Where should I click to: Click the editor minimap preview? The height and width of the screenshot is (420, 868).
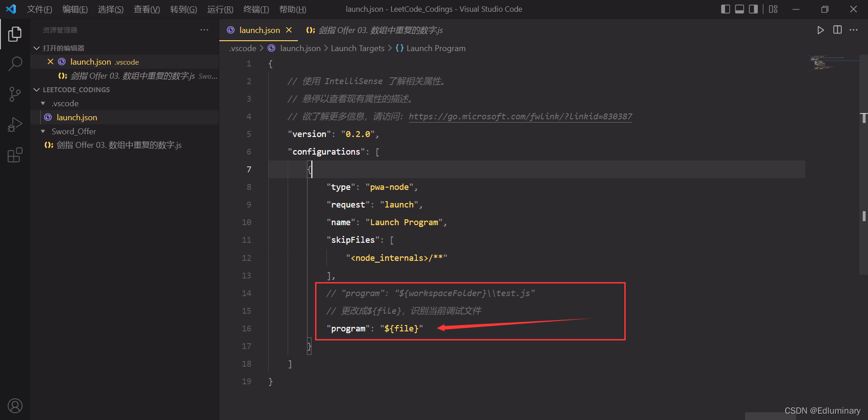[x=833, y=63]
